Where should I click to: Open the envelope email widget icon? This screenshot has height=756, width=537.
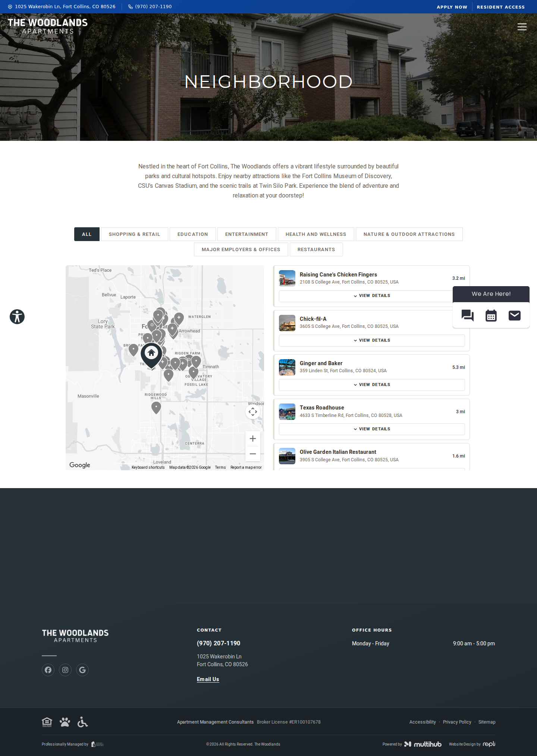click(x=515, y=316)
